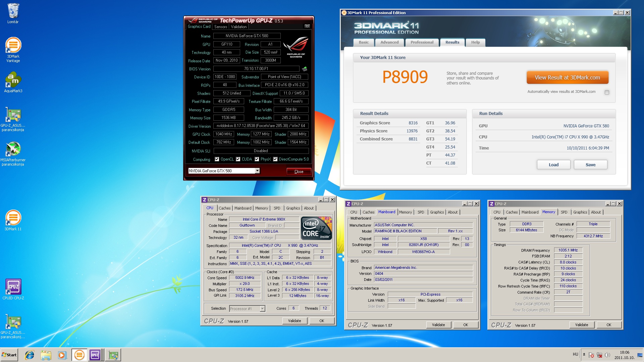The image size is (644, 362).
Task: Toggle the OpenCL checkbox in GPU-Z
Action: pyautogui.click(x=217, y=159)
